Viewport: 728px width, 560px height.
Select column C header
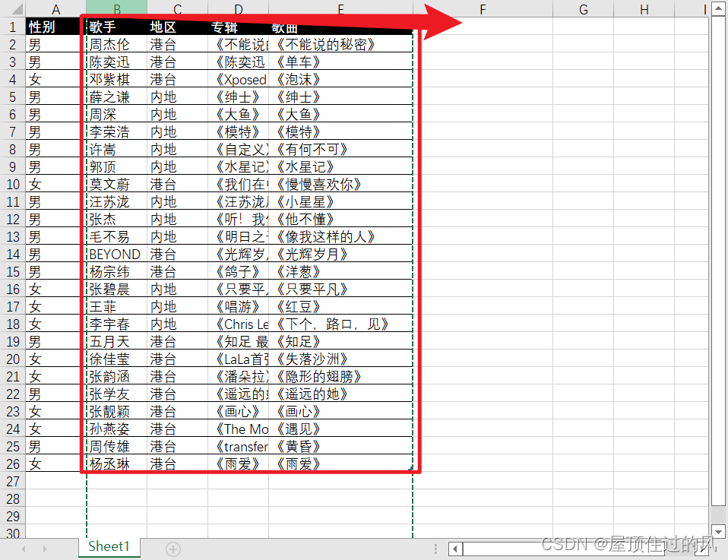[177, 9]
